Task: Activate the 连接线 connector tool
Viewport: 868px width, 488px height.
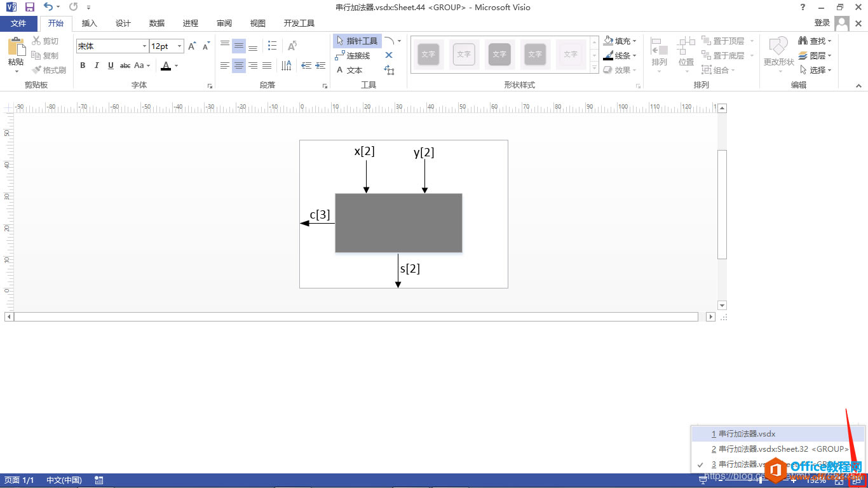Action: click(358, 55)
